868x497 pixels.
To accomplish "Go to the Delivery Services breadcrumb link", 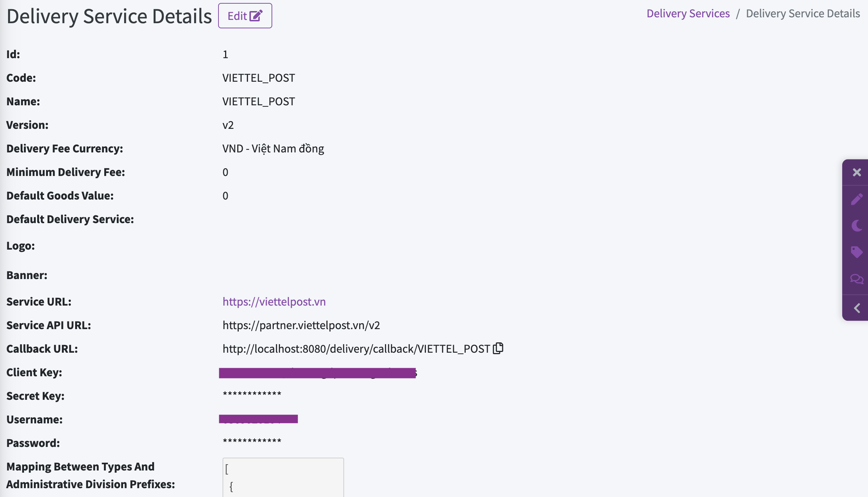I will point(688,14).
